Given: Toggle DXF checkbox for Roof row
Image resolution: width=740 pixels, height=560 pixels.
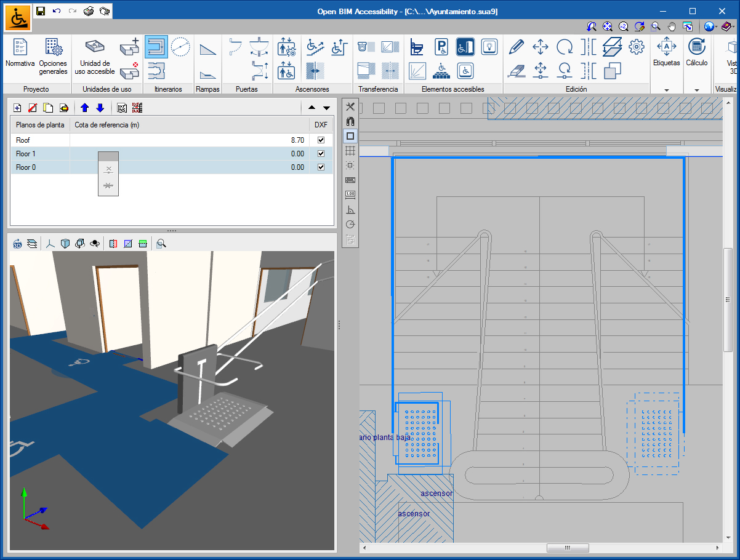Looking at the screenshot, I should (321, 140).
